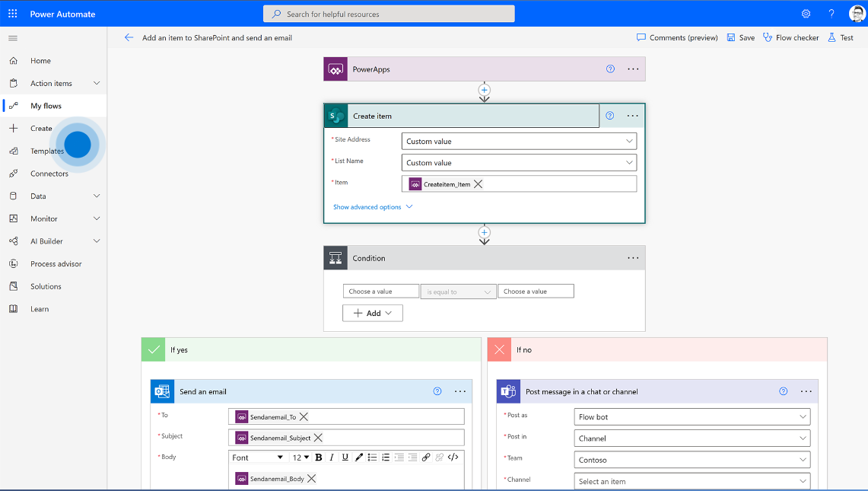Insert a bulleted list in email body
The height and width of the screenshot is (491, 868).
[x=372, y=458]
